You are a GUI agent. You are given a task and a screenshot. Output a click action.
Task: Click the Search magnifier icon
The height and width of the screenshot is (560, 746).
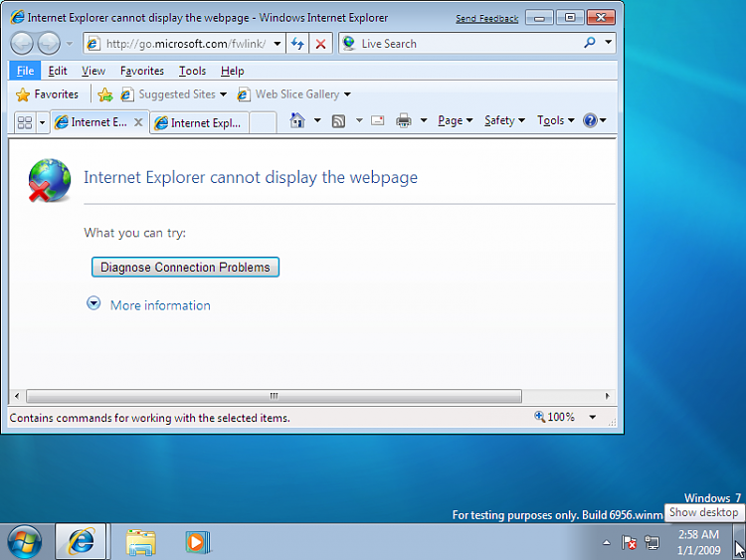click(x=590, y=43)
